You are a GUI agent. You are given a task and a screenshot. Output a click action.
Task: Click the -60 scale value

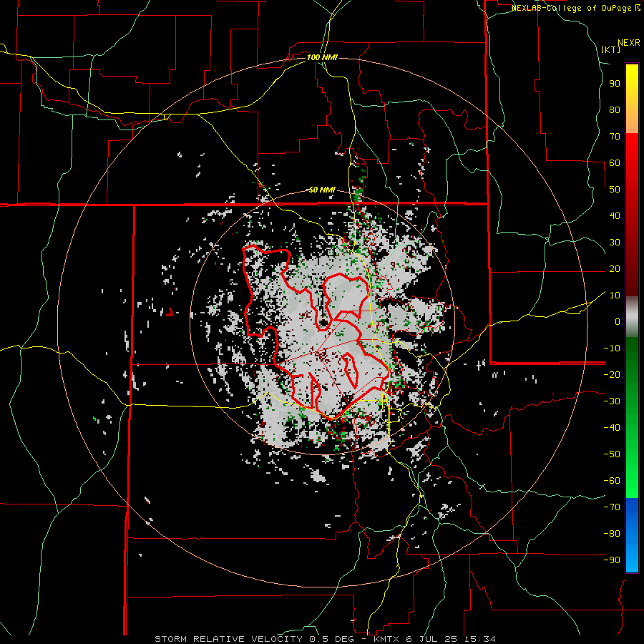pos(612,481)
